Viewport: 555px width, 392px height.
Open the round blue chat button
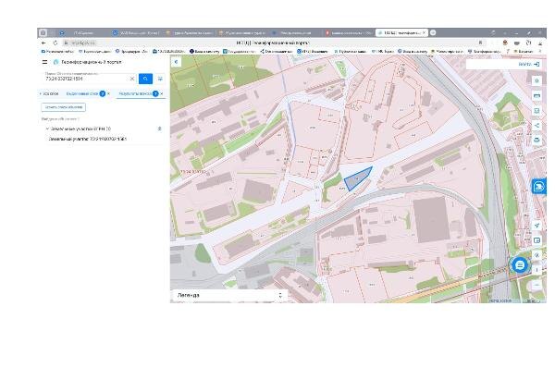(x=520, y=265)
